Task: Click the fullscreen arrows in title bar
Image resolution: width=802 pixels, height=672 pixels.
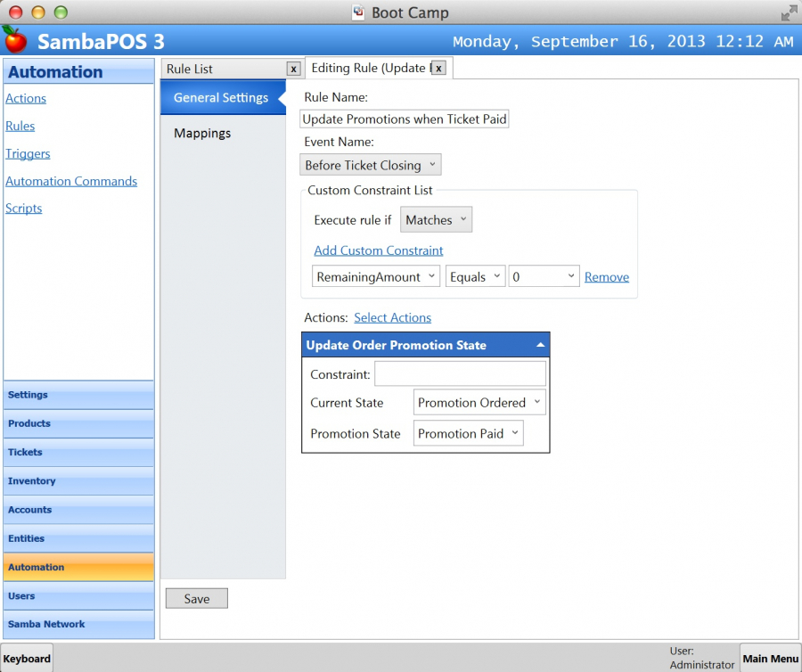Action: click(789, 12)
